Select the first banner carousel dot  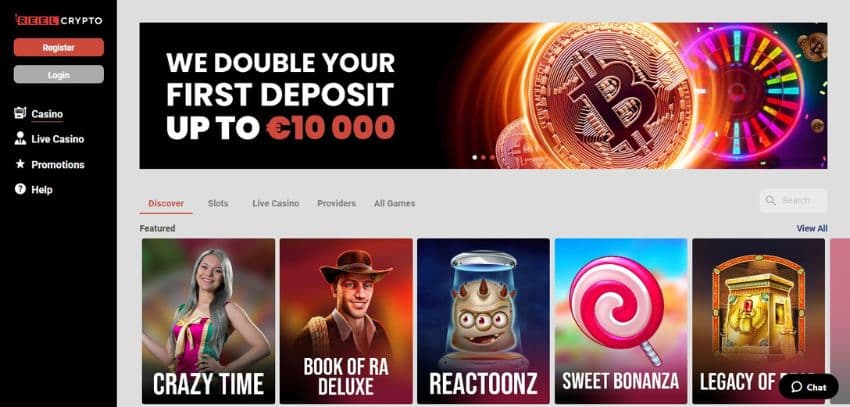click(475, 158)
